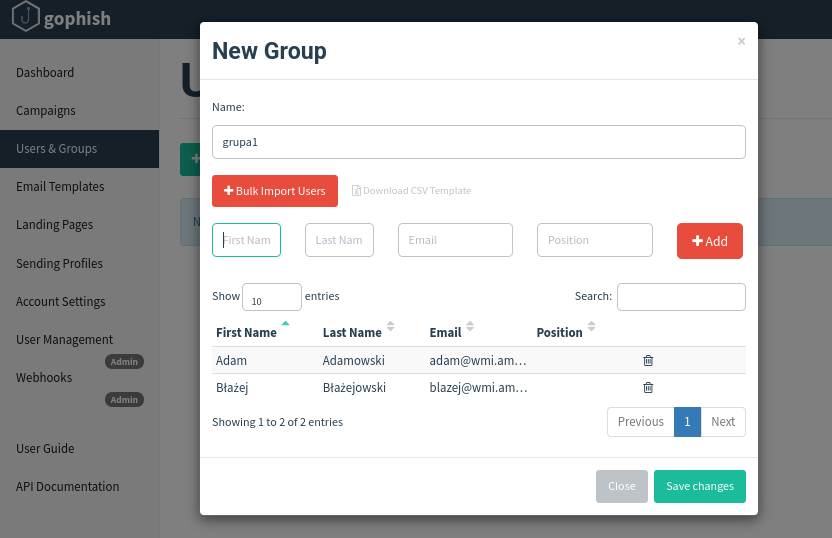The width and height of the screenshot is (832, 538).
Task: Open the Campaigns sidebar item
Action: click(x=46, y=111)
